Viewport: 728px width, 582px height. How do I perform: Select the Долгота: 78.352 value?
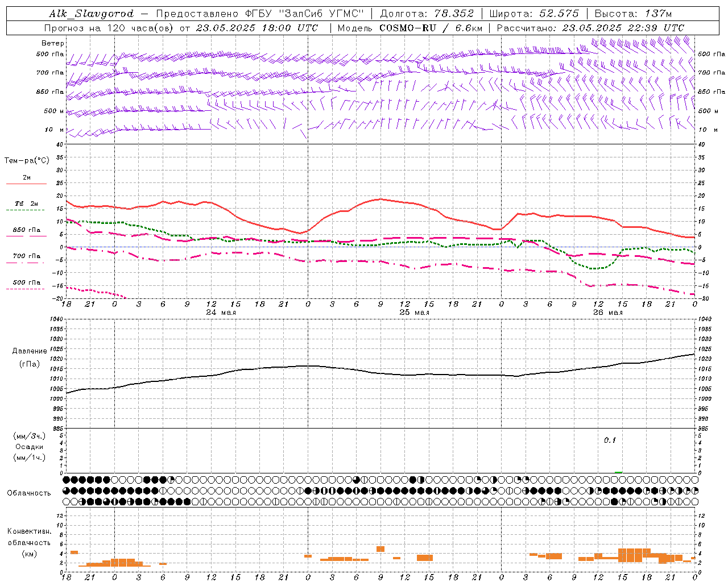click(427, 14)
